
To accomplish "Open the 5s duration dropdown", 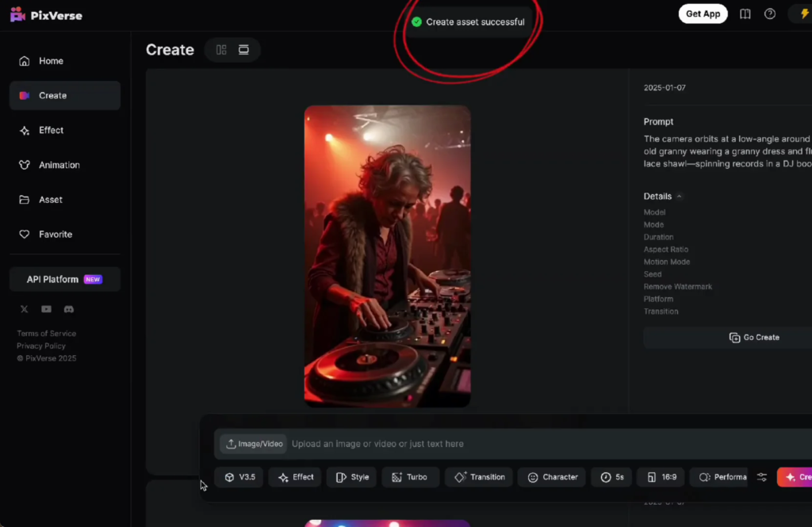I will pyautogui.click(x=611, y=477).
